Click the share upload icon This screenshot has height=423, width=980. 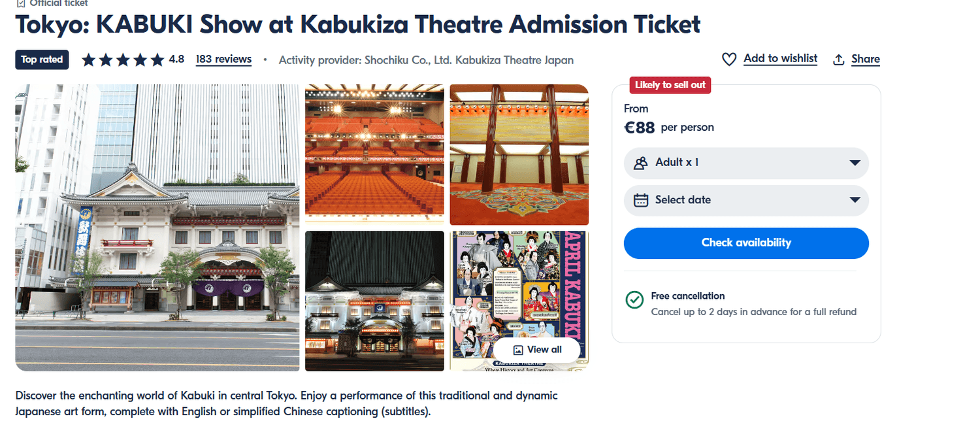[x=839, y=59]
